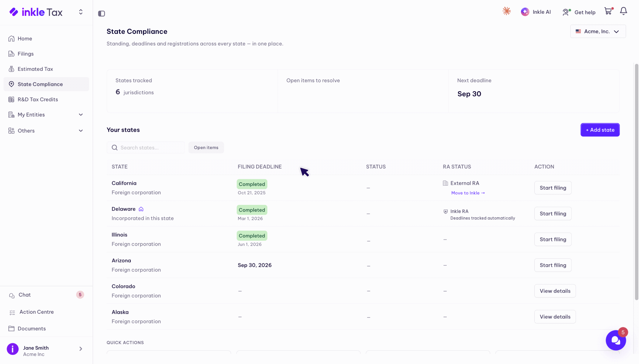The height and width of the screenshot is (364, 639).
Task: Add a new state
Action: click(600, 130)
